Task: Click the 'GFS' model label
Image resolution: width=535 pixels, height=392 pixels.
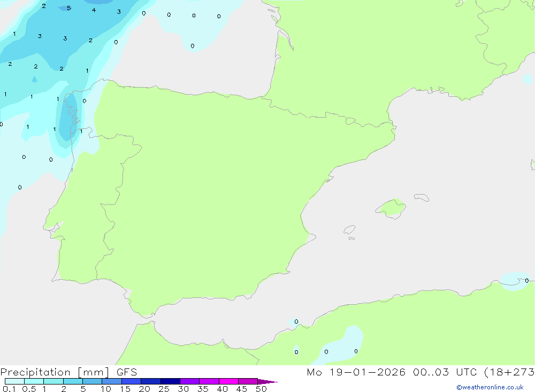Action: 127,372
